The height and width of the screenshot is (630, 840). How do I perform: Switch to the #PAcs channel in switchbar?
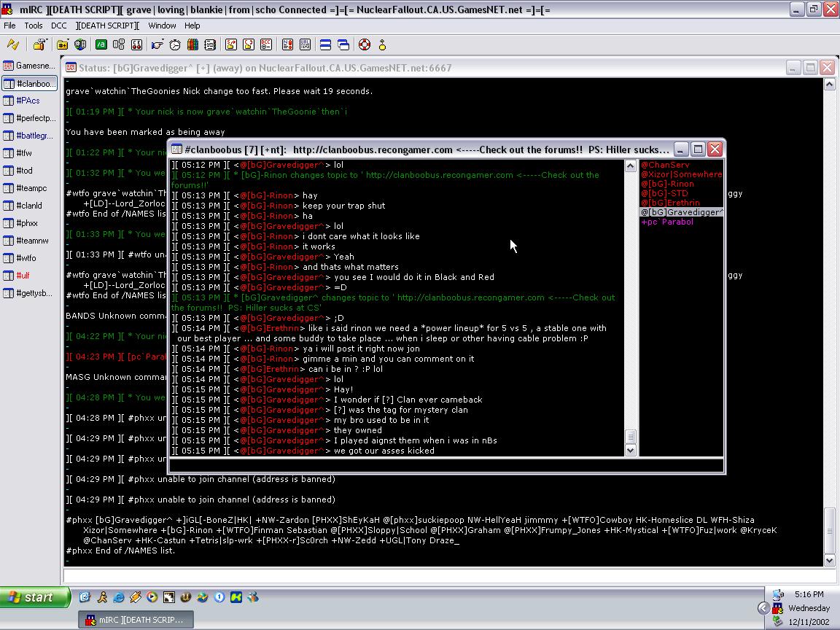pyautogui.click(x=28, y=101)
